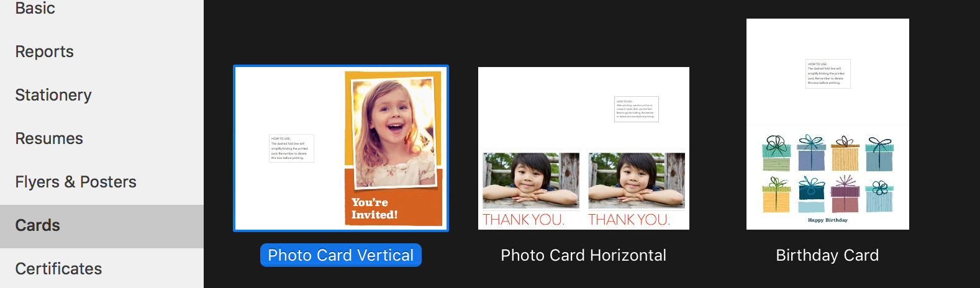
Task: Choose the Birthday Card template thumbnail
Action: (828, 124)
